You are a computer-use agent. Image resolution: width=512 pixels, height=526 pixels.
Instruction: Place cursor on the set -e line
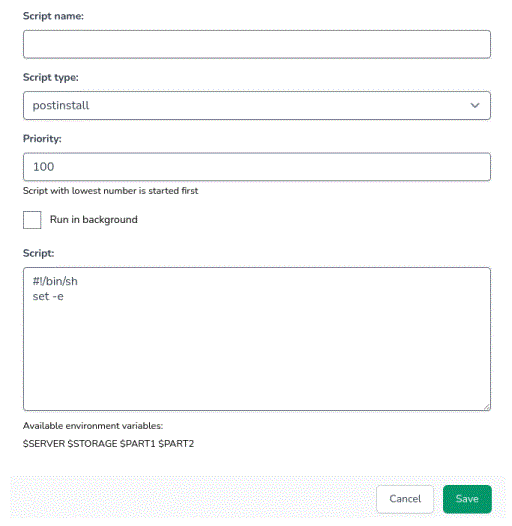click(48, 296)
